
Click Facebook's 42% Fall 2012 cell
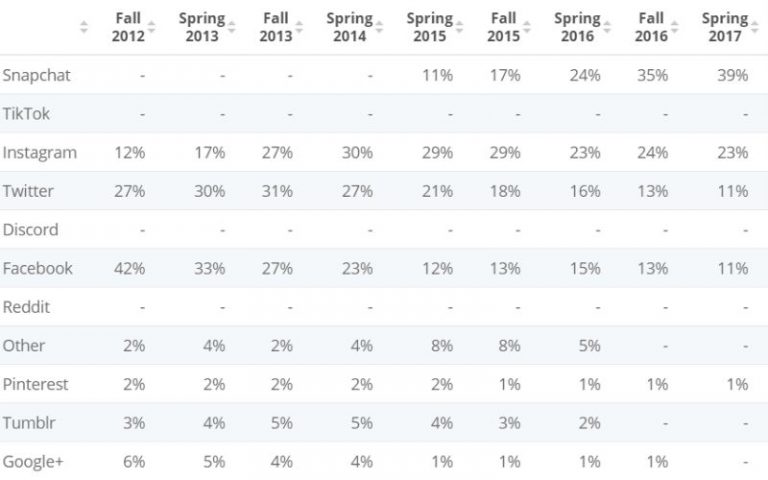point(130,268)
